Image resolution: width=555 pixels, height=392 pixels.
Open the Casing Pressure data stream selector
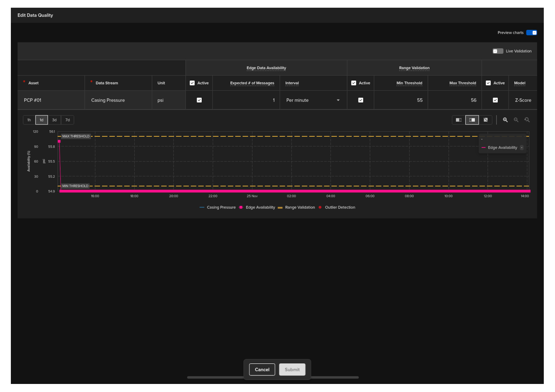pyautogui.click(x=118, y=100)
